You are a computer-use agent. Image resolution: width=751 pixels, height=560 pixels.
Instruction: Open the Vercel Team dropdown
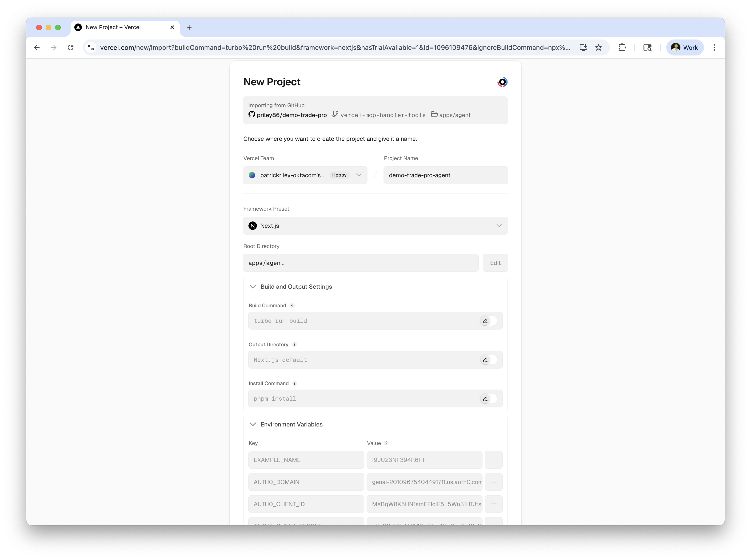click(x=305, y=175)
